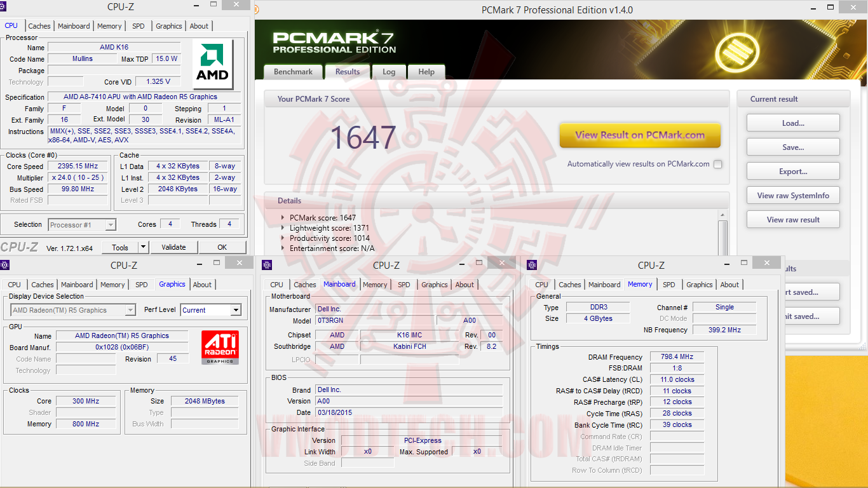This screenshot has width=868, height=488.
Task: Click the memory Type value DDR3
Action: (x=597, y=307)
